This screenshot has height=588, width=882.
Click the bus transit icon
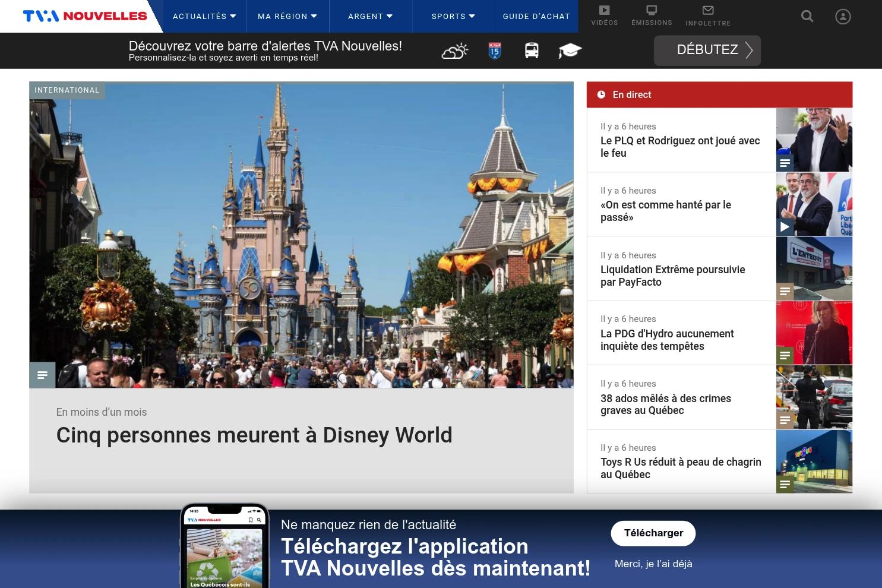tap(532, 51)
